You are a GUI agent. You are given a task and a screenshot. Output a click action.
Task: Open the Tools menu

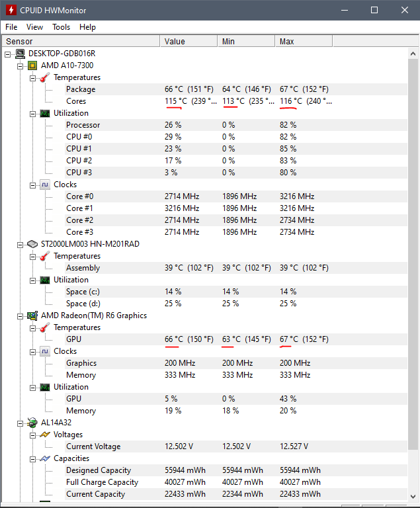[x=62, y=27]
